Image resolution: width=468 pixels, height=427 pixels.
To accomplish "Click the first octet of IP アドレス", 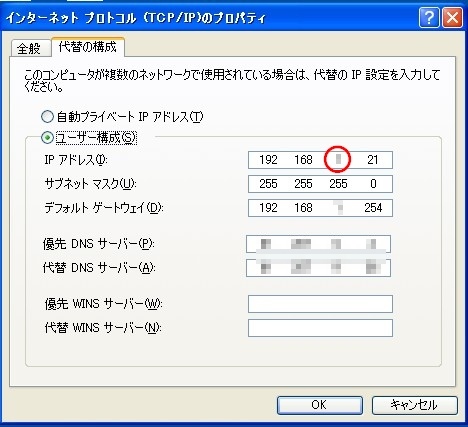I will pyautogui.click(x=268, y=160).
